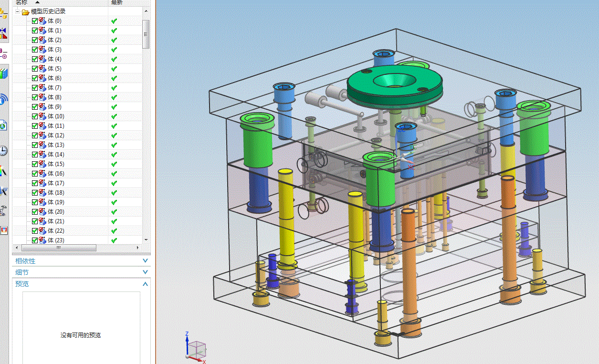This screenshot has width=599, height=364.
Task: Open the HD3D Tools sidebar tab
Action: click(3, 99)
